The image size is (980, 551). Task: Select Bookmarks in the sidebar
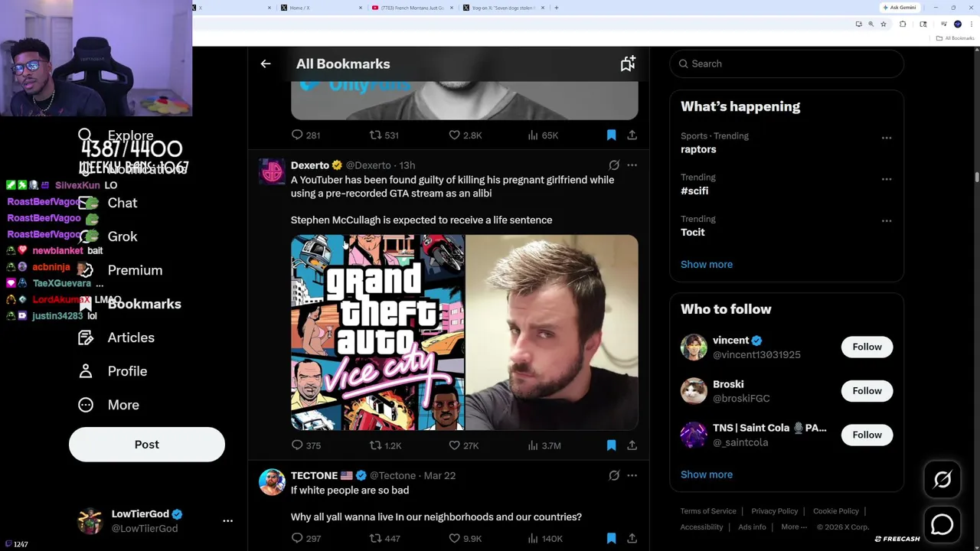pyautogui.click(x=129, y=304)
